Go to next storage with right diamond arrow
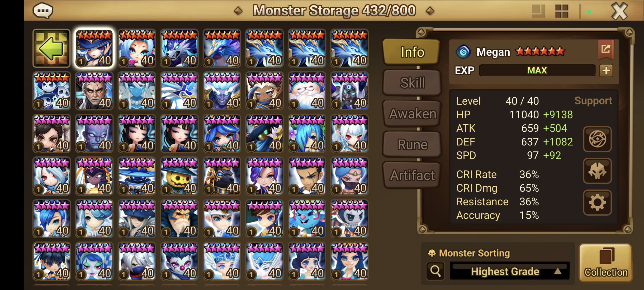Image resolution: width=644 pixels, height=290 pixels. coord(430,11)
